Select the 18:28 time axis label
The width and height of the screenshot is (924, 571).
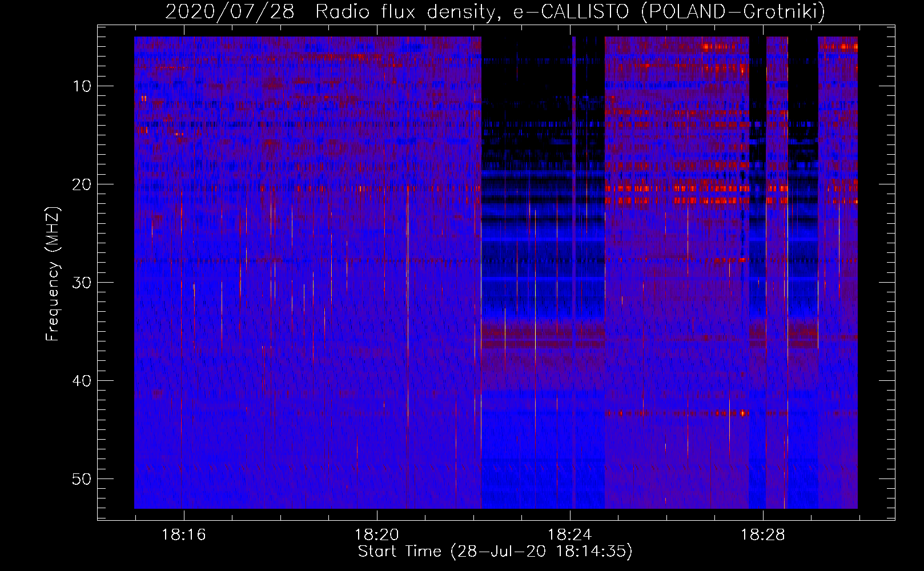tap(763, 535)
